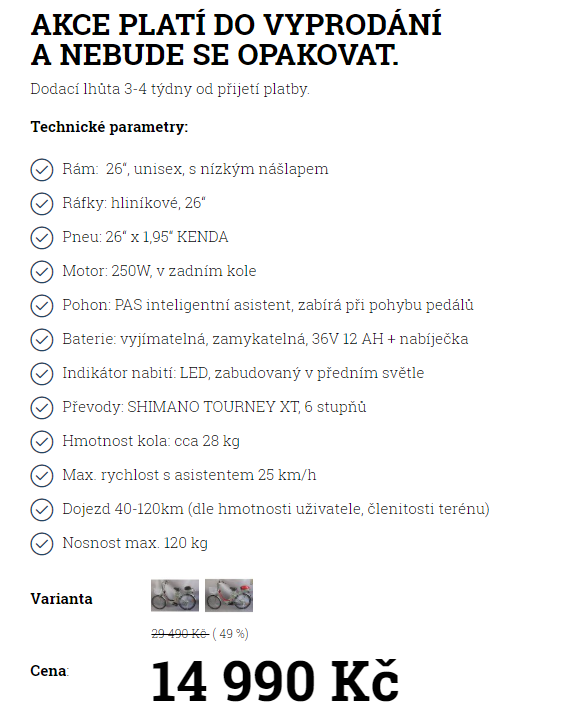
Task: Click the 49 % discount label
Action: [x=231, y=634]
